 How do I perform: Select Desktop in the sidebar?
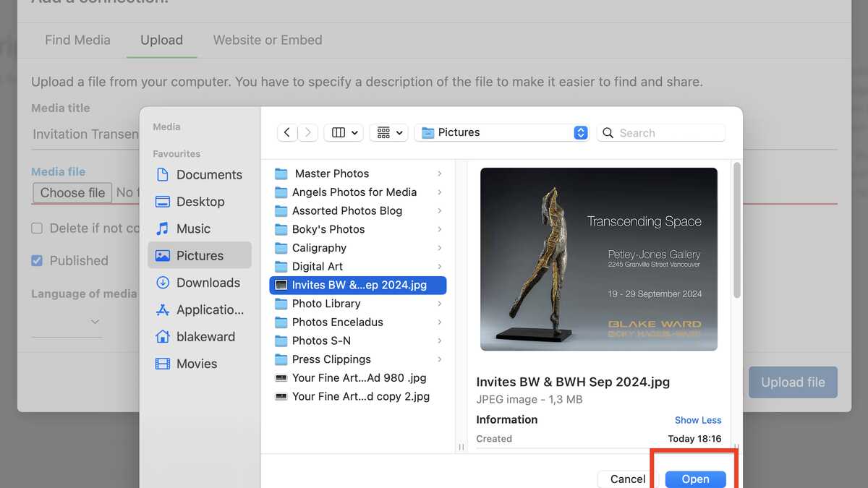coord(200,202)
